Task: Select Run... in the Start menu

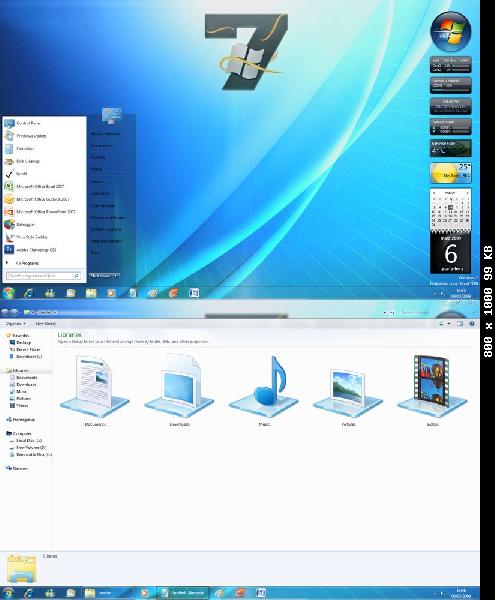Action: click(x=95, y=253)
